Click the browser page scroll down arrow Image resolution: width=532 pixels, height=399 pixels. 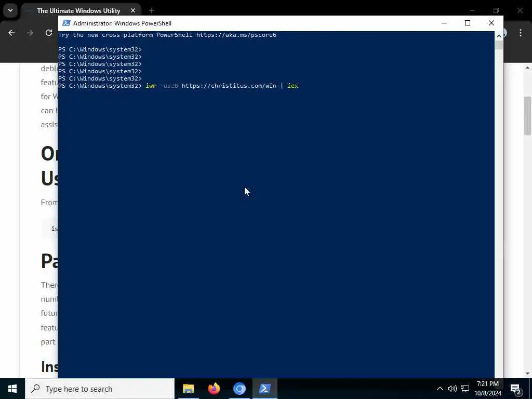pos(528,374)
